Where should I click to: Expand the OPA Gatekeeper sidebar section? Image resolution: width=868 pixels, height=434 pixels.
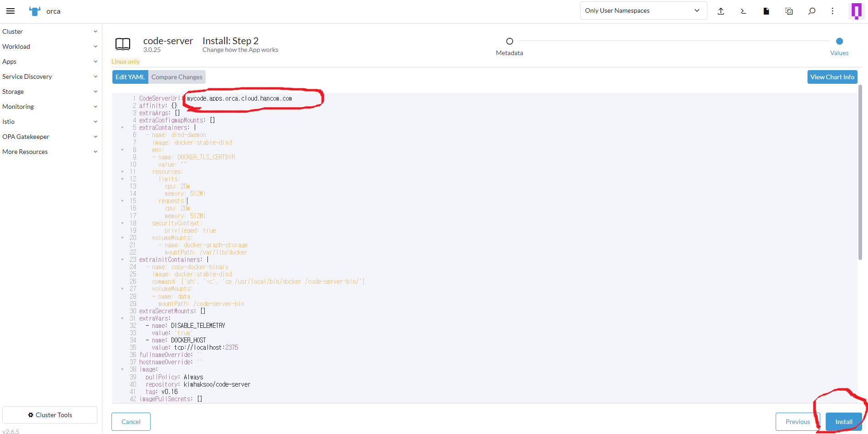coord(51,137)
